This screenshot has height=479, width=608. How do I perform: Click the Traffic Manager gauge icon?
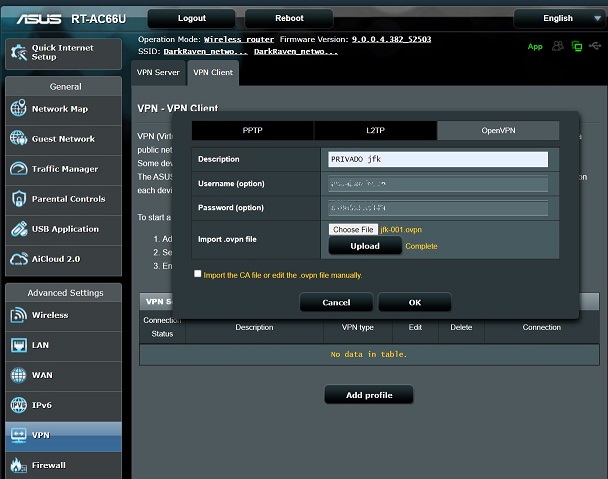click(18, 168)
